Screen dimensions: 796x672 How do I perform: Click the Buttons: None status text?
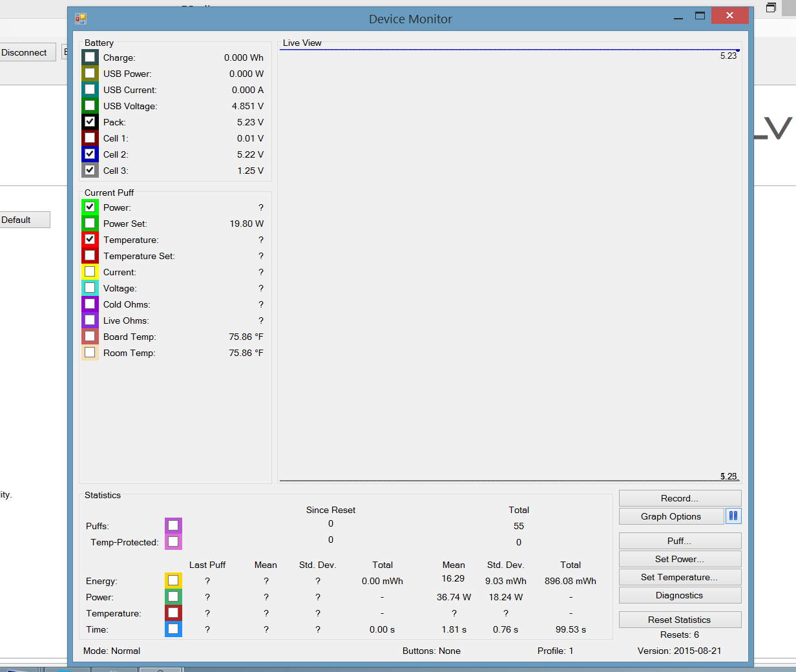coord(432,651)
